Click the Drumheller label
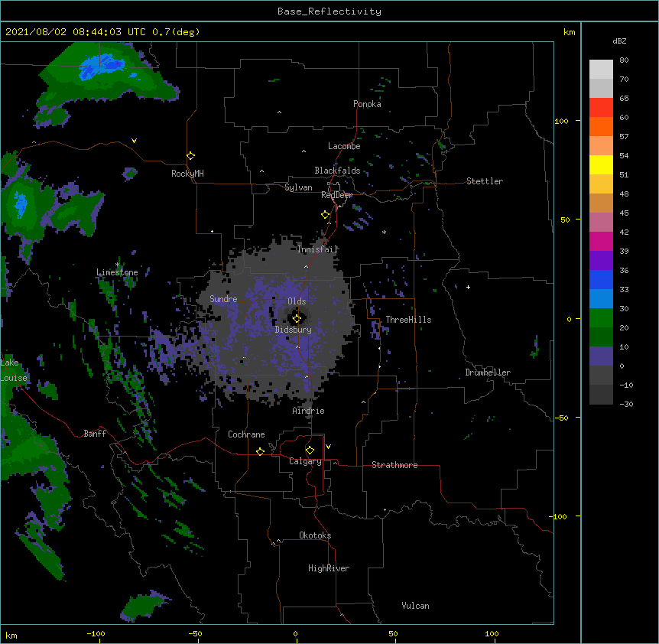 click(488, 372)
